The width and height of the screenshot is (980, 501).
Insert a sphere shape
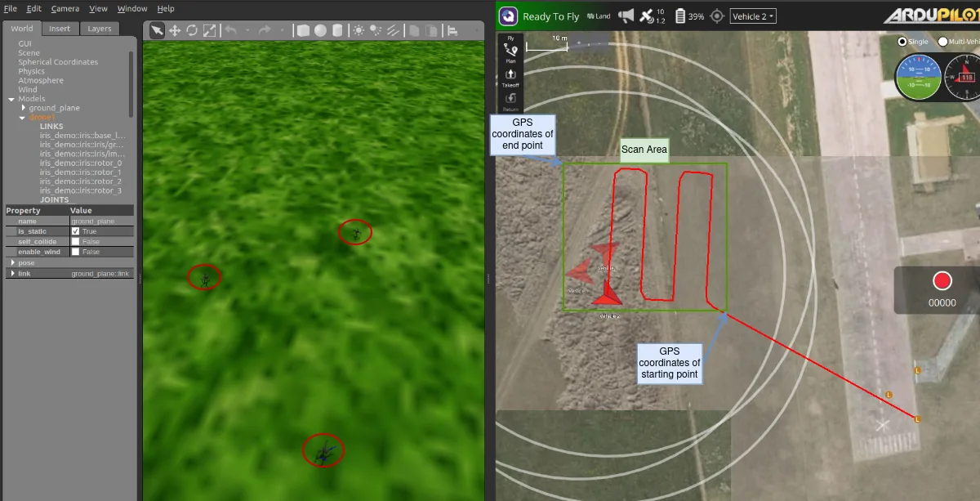pos(320,30)
